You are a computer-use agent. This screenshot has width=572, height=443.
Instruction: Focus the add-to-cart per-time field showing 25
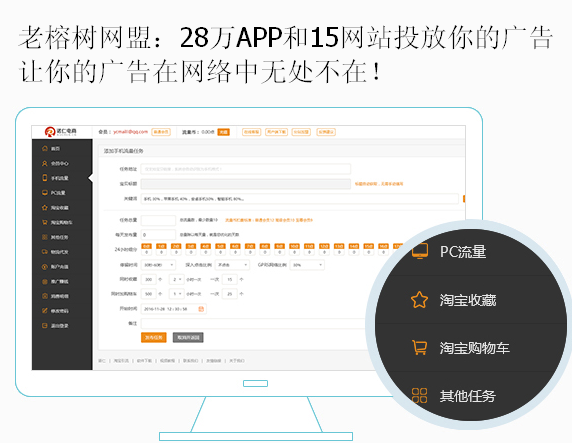[x=230, y=294]
